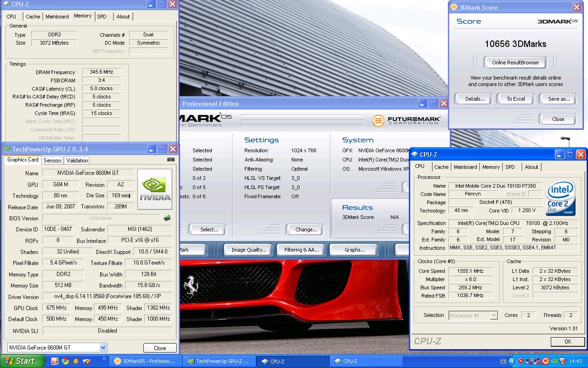Image resolution: width=588 pixels, height=368 pixels.
Task: Open the shield Y quick launch icon
Action: tap(86, 361)
